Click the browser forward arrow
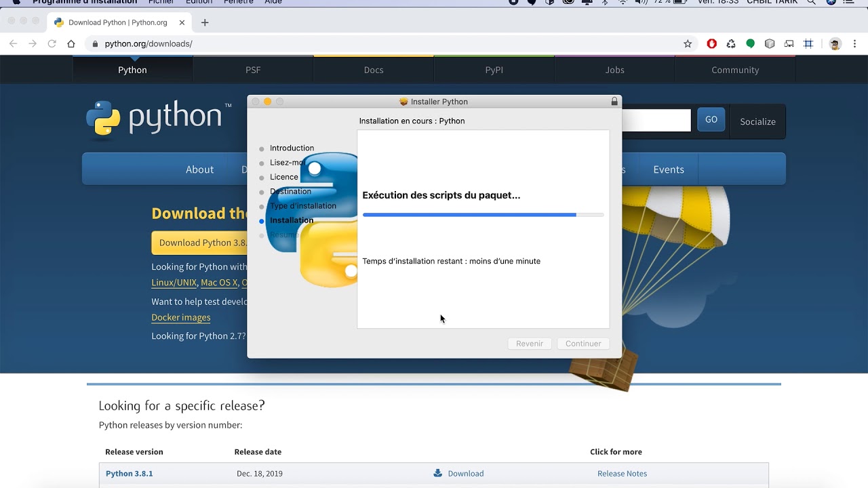868x488 pixels. pyautogui.click(x=32, y=43)
